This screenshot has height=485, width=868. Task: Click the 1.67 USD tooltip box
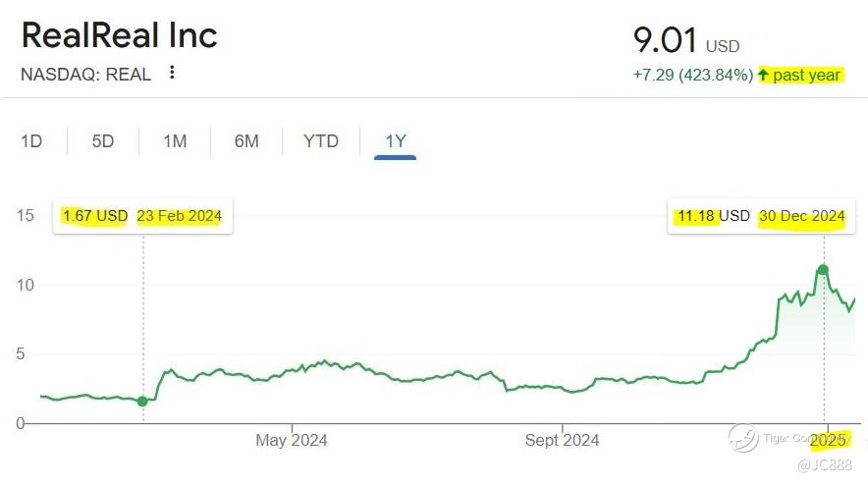coord(142,216)
